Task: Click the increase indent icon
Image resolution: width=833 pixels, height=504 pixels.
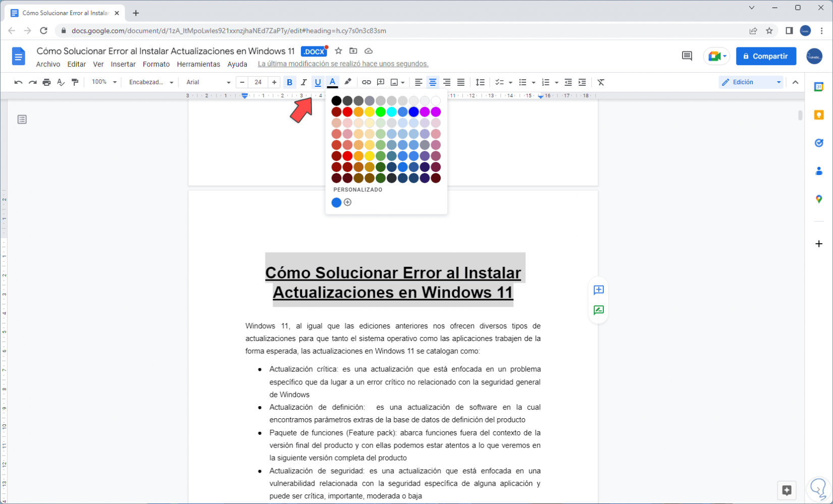Action: tap(582, 82)
